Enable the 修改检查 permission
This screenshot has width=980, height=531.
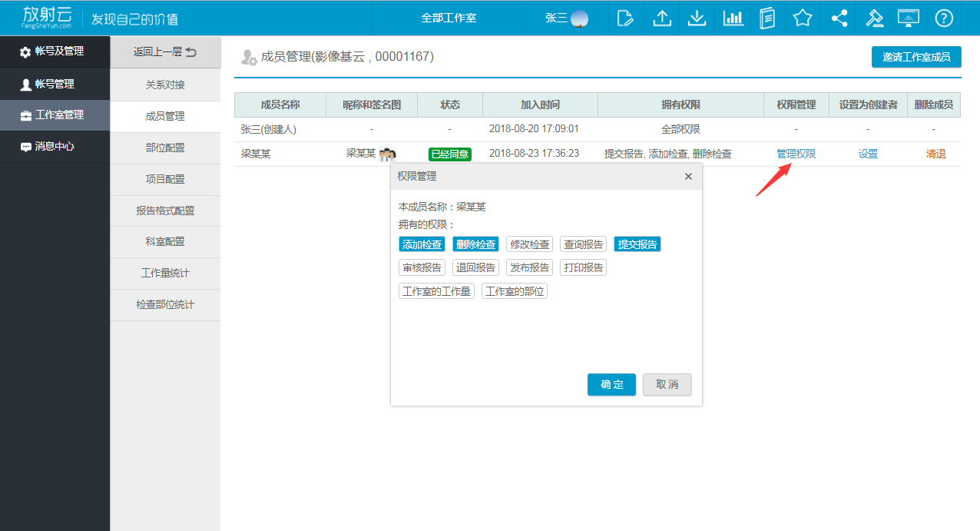click(x=529, y=244)
